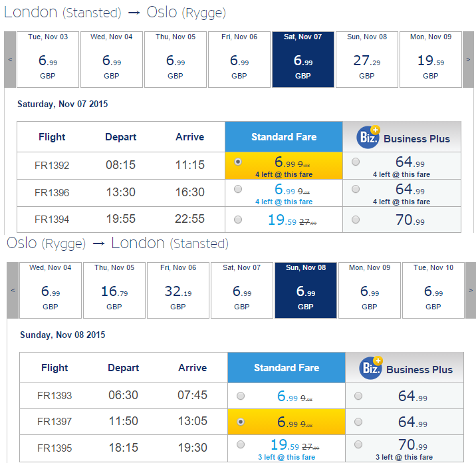The width and height of the screenshot is (476, 463).
Task: Show later return dates with right arrow
Action: [471, 290]
